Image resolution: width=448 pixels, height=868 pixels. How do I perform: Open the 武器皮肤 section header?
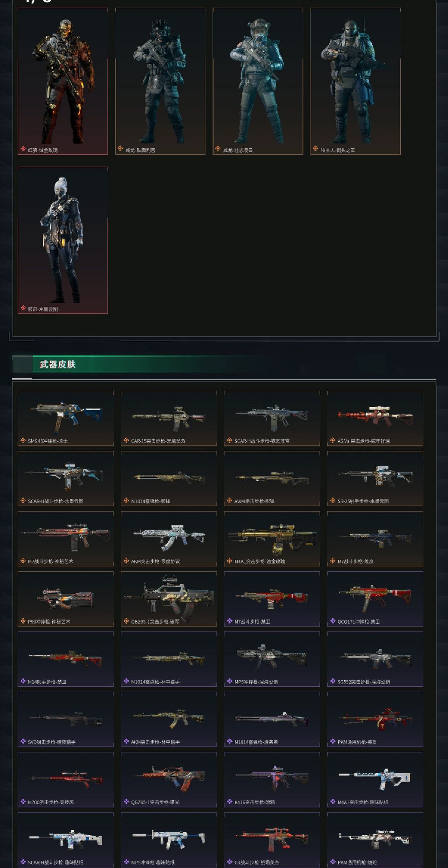click(x=58, y=364)
